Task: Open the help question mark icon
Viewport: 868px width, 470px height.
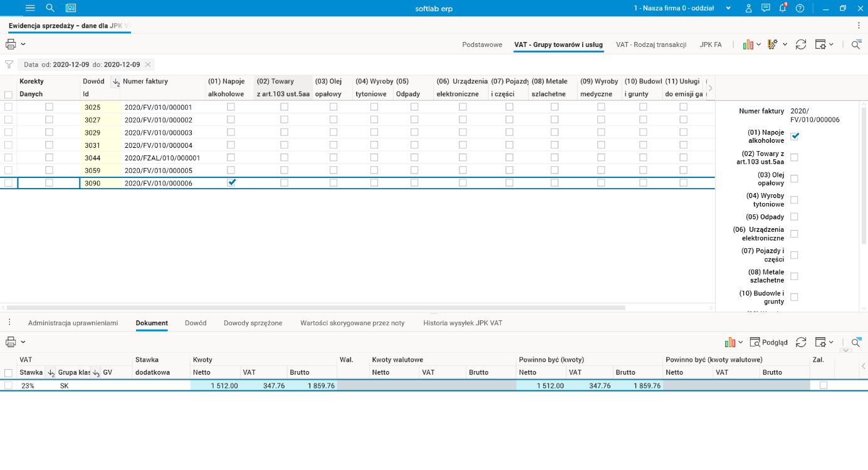Action: click(800, 8)
